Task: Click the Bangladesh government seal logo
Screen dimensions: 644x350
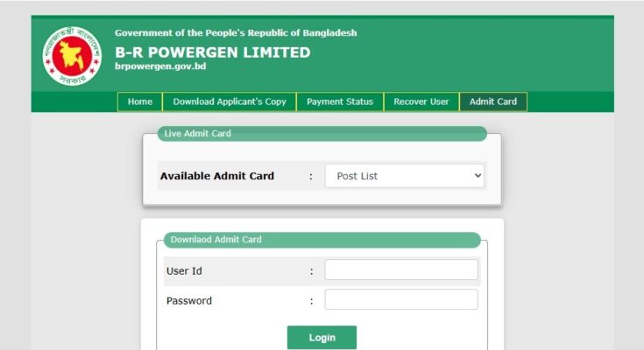Action: (72, 55)
